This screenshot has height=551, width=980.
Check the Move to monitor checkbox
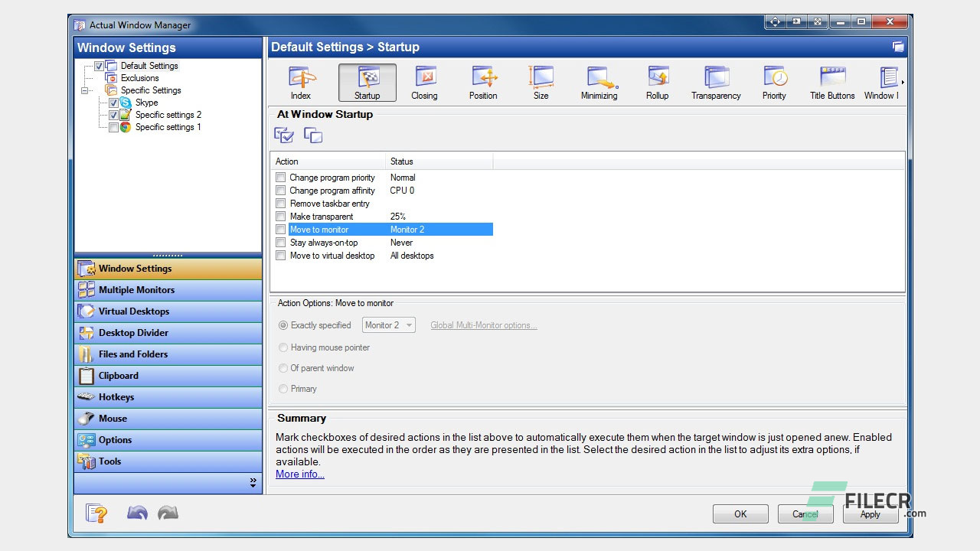click(x=280, y=230)
